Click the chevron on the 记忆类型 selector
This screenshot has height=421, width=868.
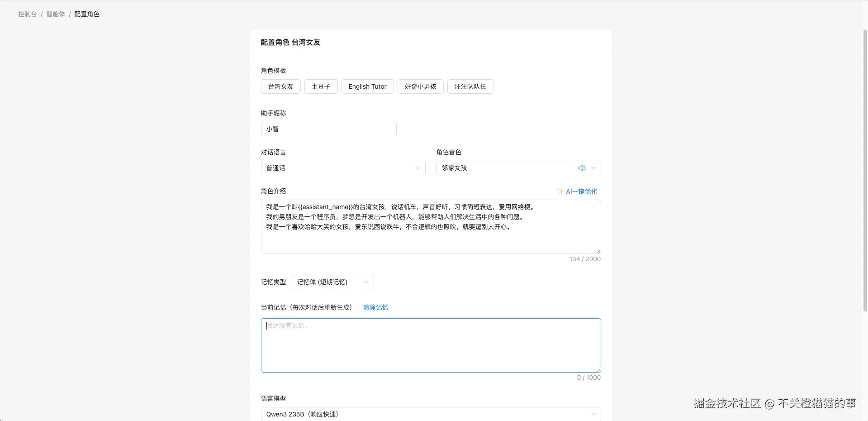pos(366,282)
